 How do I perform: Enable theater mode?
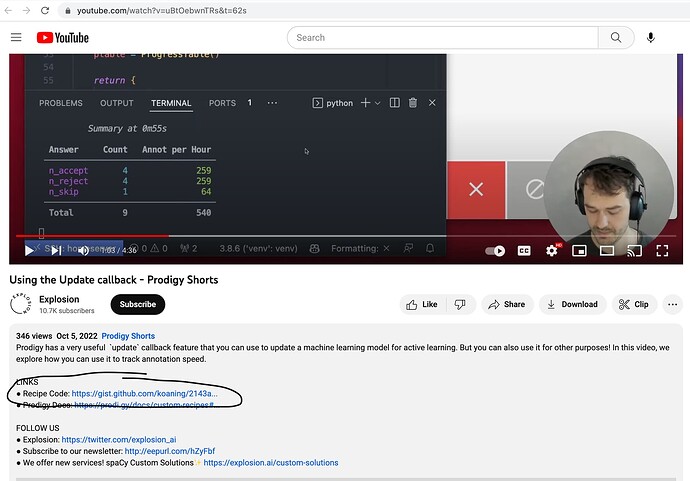point(607,251)
